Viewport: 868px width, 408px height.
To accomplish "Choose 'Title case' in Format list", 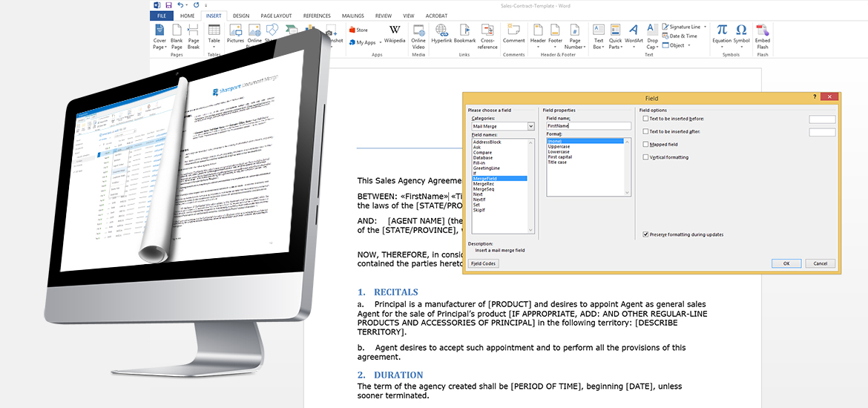I will coord(557,162).
